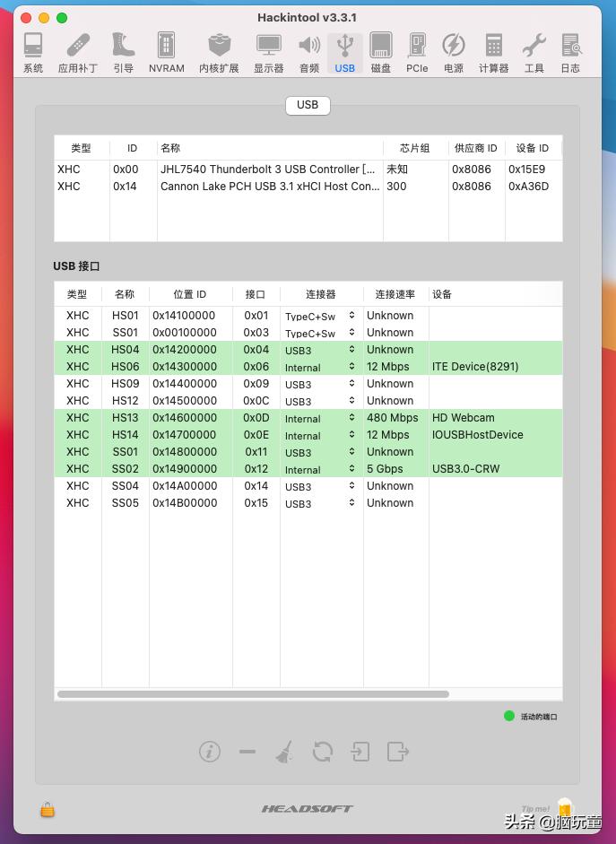616x844 pixels.
Task: Click the import icon
Action: 360,752
